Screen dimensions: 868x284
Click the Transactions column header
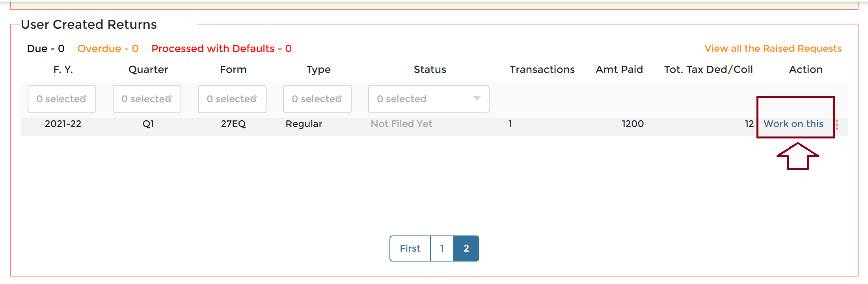pos(542,69)
